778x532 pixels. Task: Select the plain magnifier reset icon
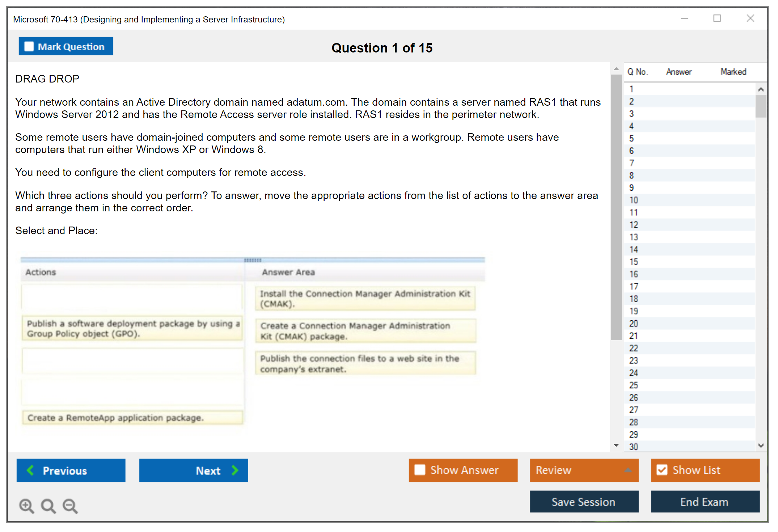[x=48, y=506]
